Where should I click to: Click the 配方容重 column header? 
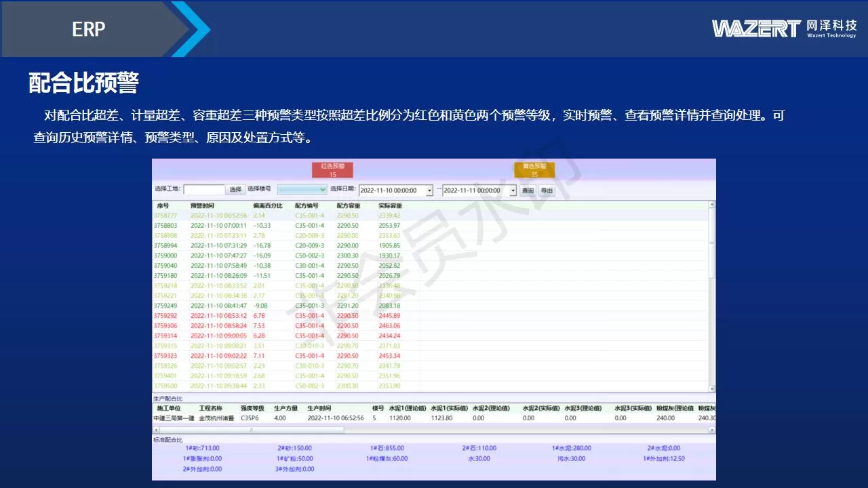tap(349, 205)
